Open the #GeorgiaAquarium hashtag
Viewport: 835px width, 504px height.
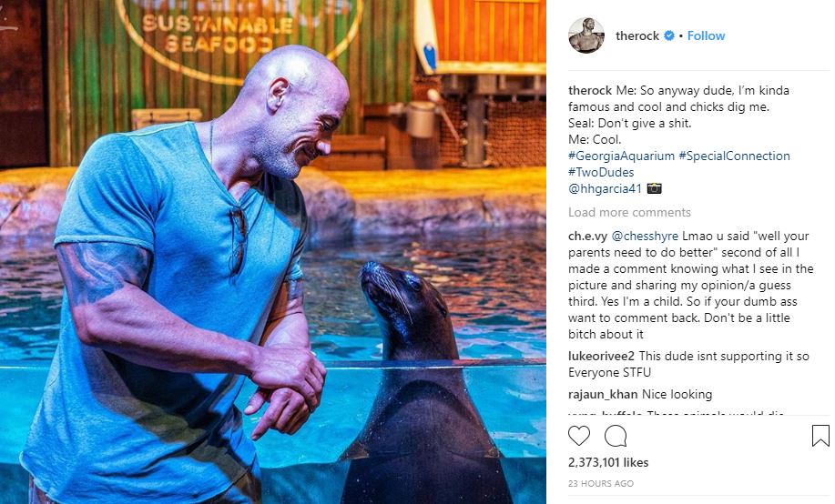[x=621, y=156]
